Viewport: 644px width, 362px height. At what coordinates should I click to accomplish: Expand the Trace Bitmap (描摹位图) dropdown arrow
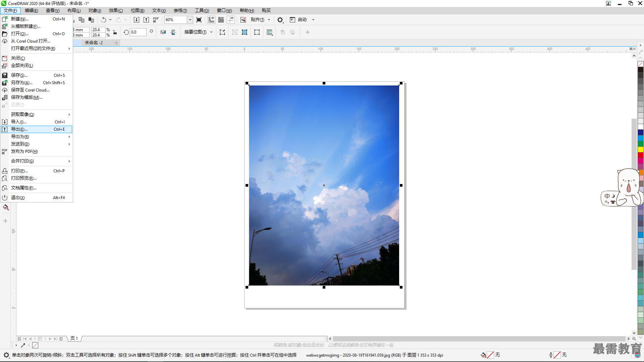[x=211, y=32]
